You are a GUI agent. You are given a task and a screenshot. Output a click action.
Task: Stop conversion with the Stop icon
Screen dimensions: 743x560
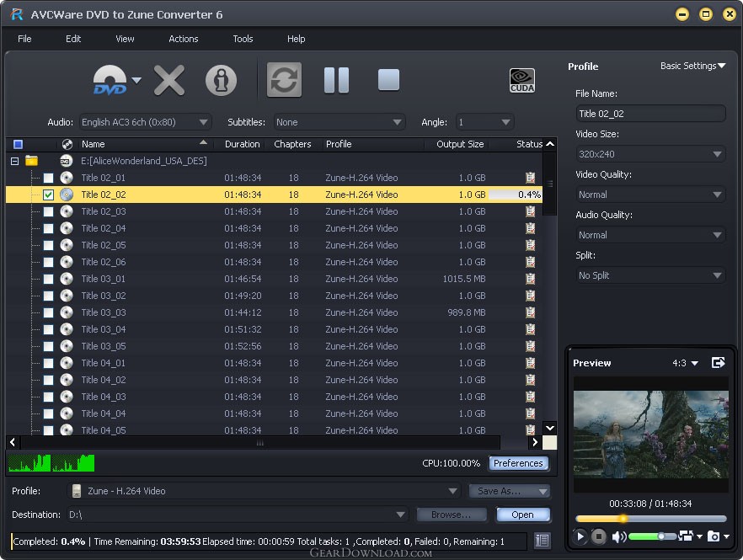click(x=388, y=80)
